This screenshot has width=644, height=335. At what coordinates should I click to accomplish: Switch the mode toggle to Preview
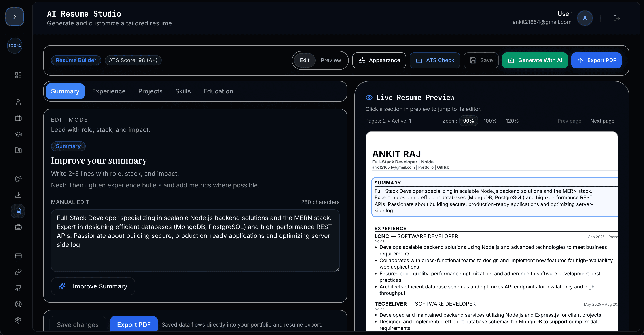click(x=331, y=60)
